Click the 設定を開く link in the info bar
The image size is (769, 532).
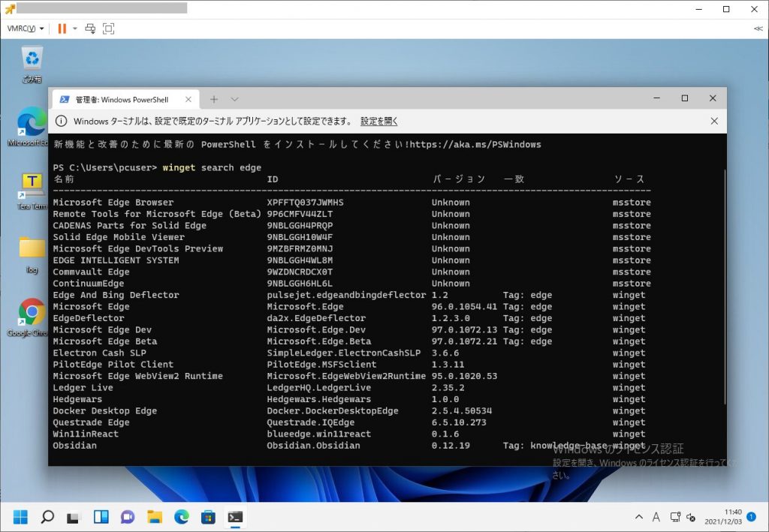click(378, 121)
